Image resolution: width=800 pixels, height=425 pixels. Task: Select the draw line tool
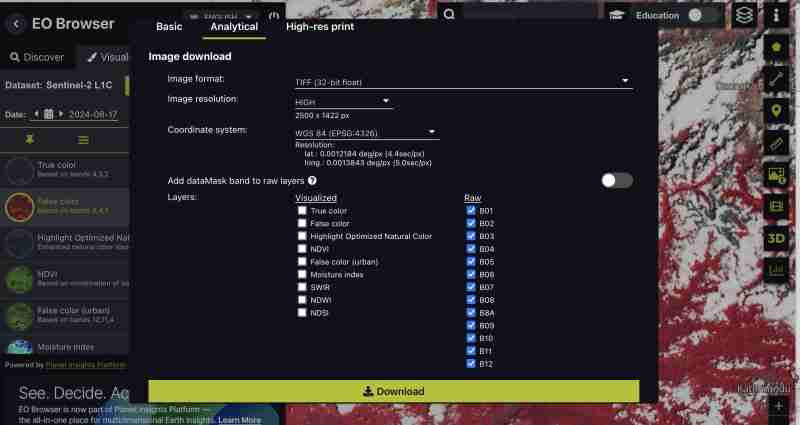click(776, 79)
